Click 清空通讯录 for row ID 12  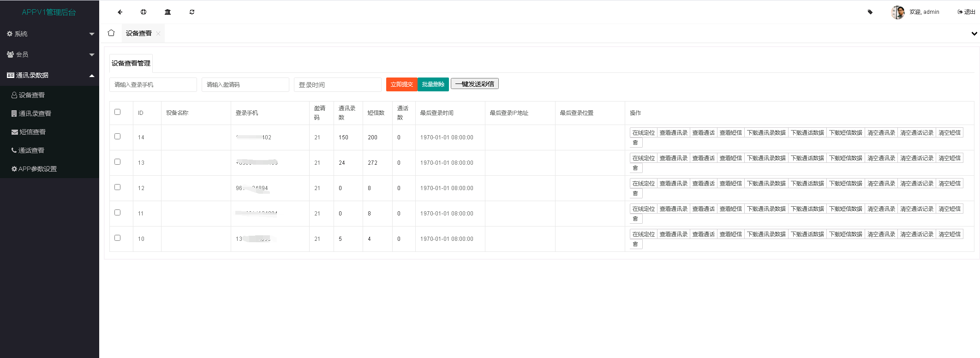pyautogui.click(x=881, y=184)
